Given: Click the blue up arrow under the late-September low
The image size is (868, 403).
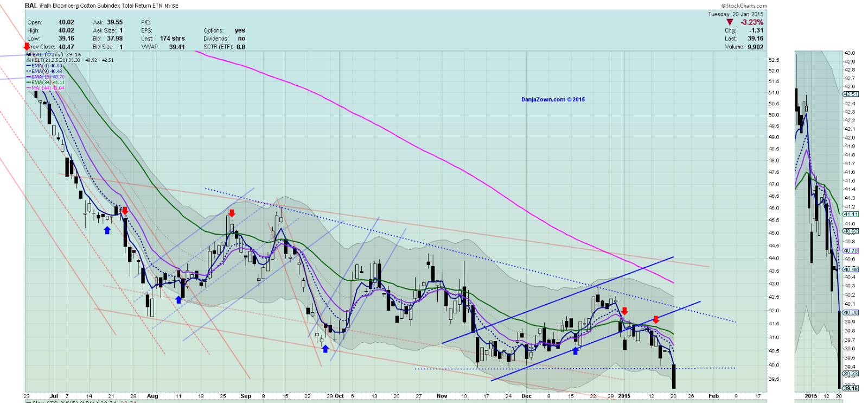Looking at the screenshot, I should (325, 349).
